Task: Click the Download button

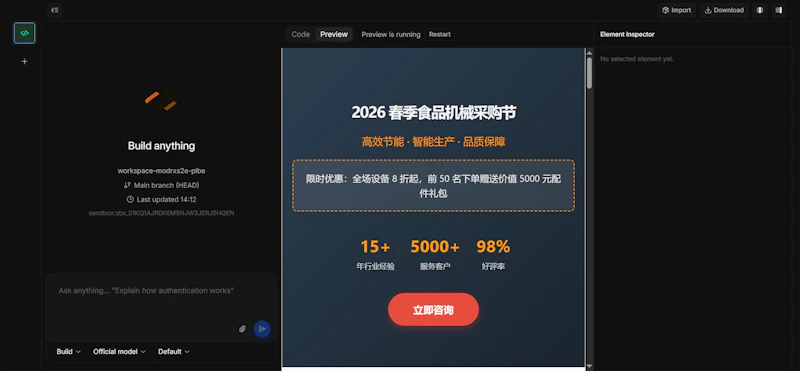Action: coord(723,10)
